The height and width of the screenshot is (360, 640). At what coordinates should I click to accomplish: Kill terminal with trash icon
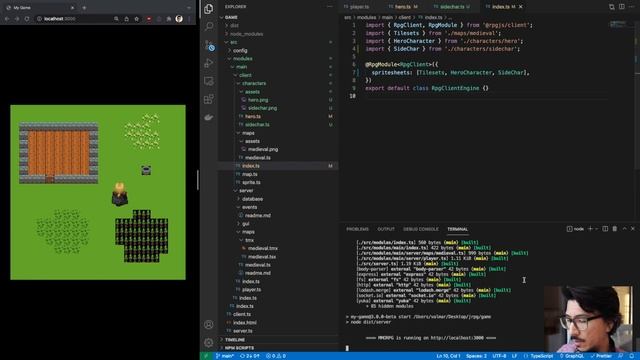click(x=615, y=229)
